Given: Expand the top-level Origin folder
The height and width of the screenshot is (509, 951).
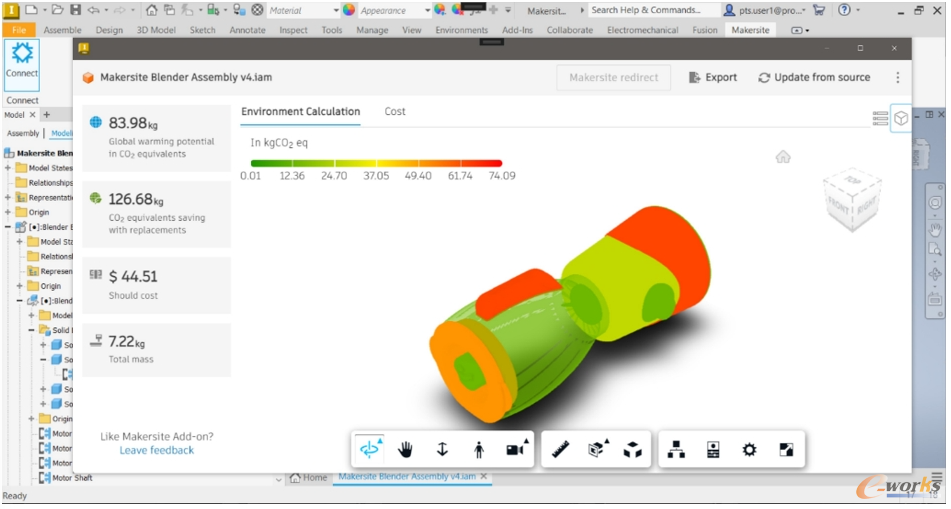Looking at the screenshot, I should [x=8, y=212].
